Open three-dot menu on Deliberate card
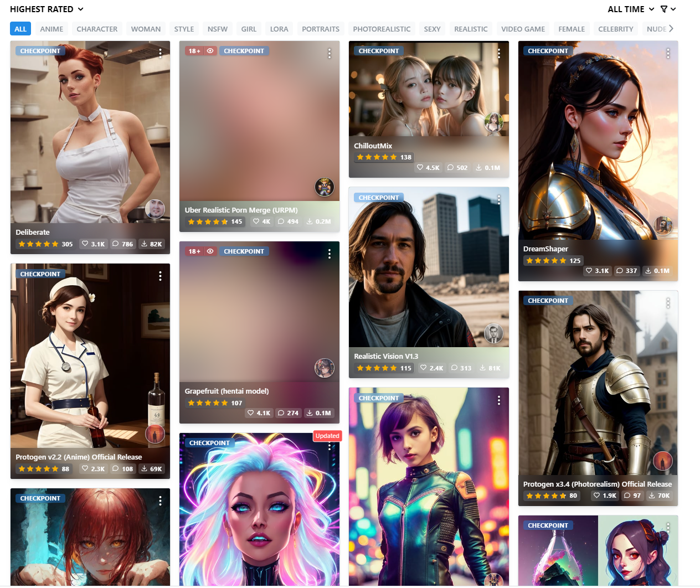 tap(160, 53)
